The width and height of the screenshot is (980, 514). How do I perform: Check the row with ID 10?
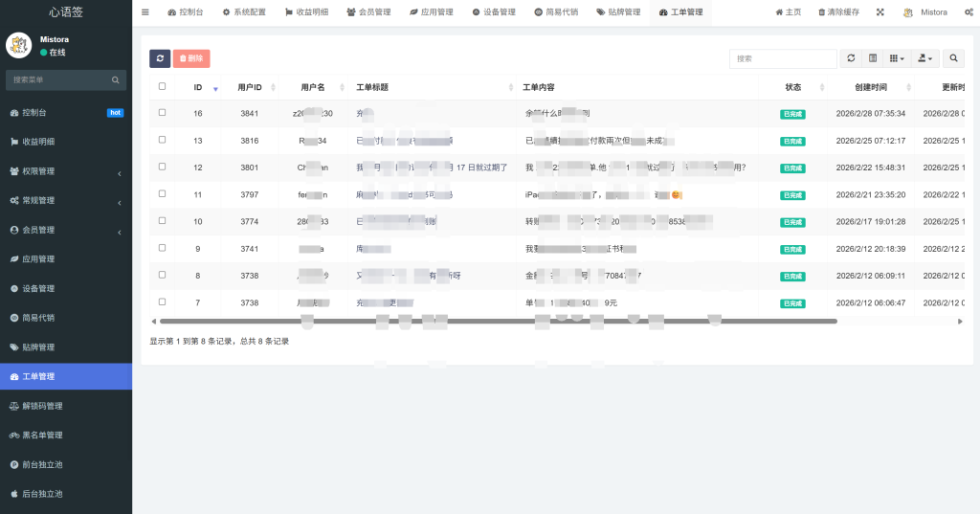(x=162, y=221)
